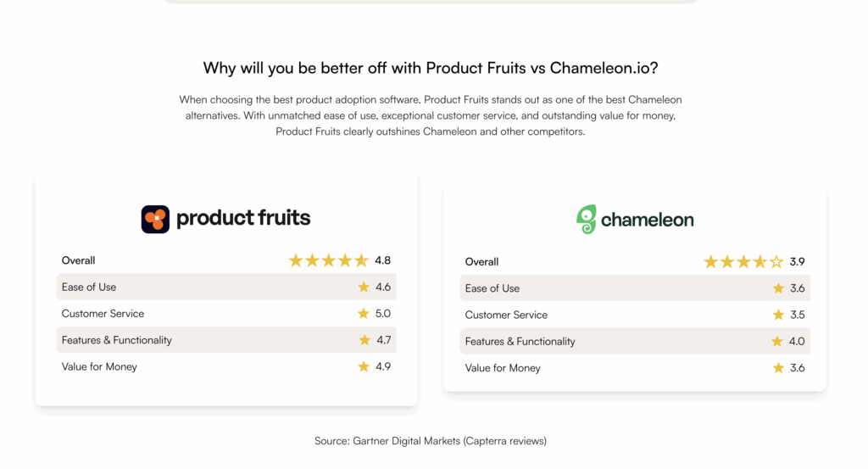Click star icon next to 4.6 Ease of Use
868x469 pixels.
click(x=364, y=288)
